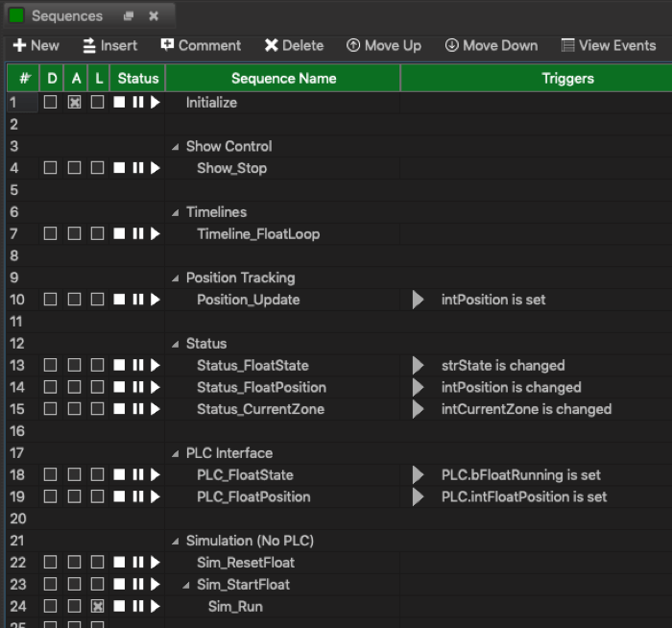Stop the Position_Update sequence

pos(119,300)
